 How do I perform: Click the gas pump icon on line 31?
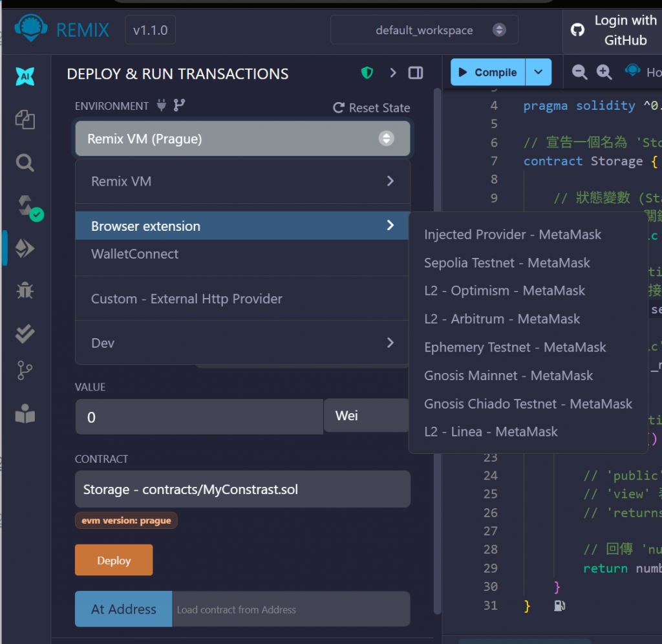click(x=559, y=606)
